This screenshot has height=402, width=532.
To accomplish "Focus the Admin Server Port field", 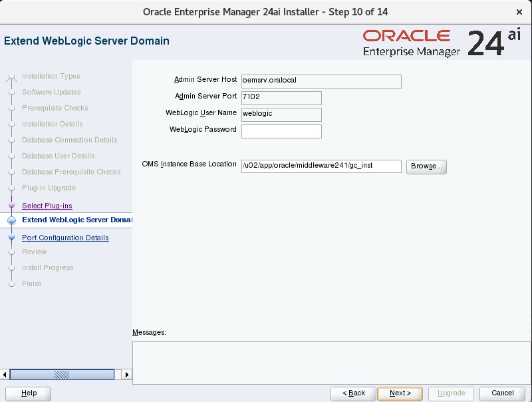I will (281, 98).
